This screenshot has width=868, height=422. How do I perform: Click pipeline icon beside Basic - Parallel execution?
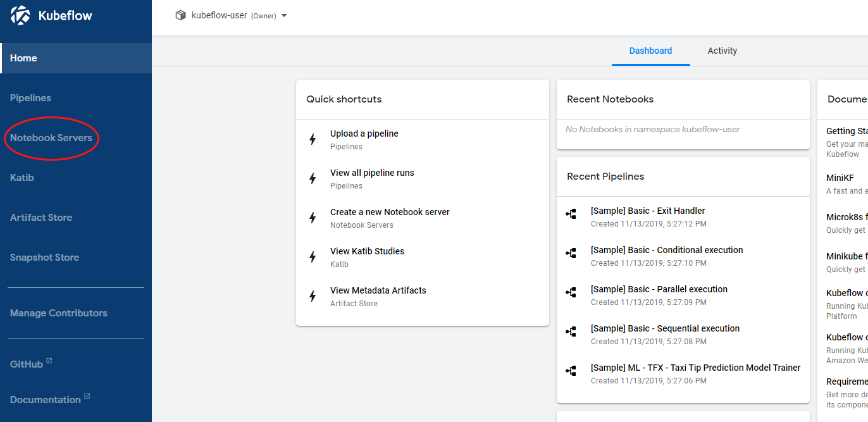[571, 293]
